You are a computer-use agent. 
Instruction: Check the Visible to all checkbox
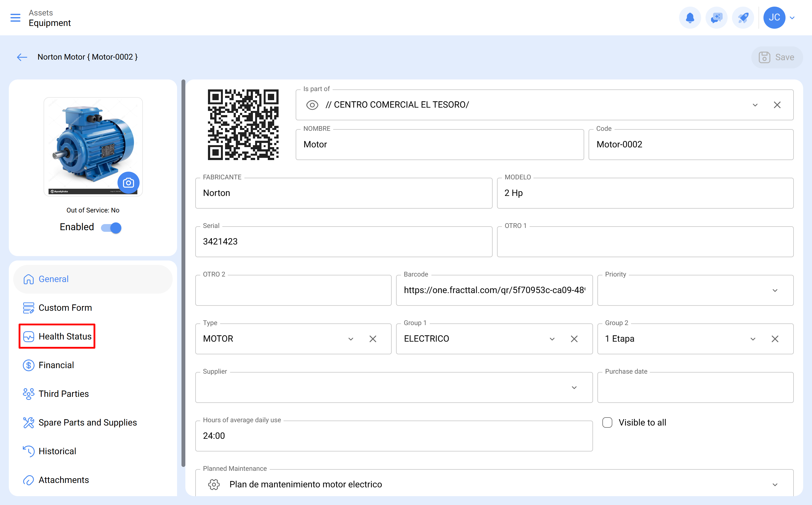pyautogui.click(x=607, y=422)
